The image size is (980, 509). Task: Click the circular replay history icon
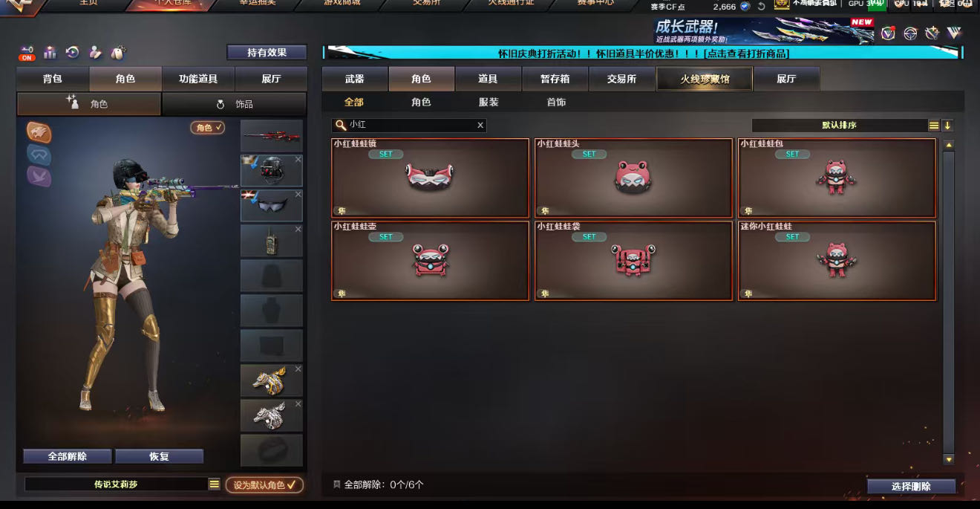(x=72, y=53)
